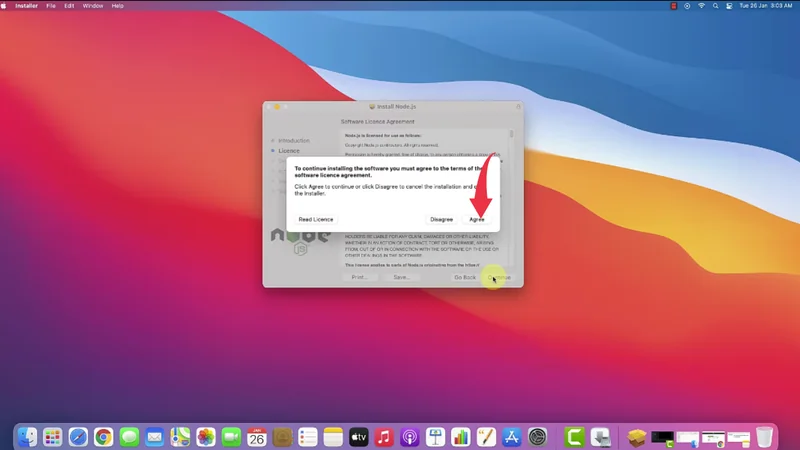Click the Wi-Fi status icon

coord(701,6)
